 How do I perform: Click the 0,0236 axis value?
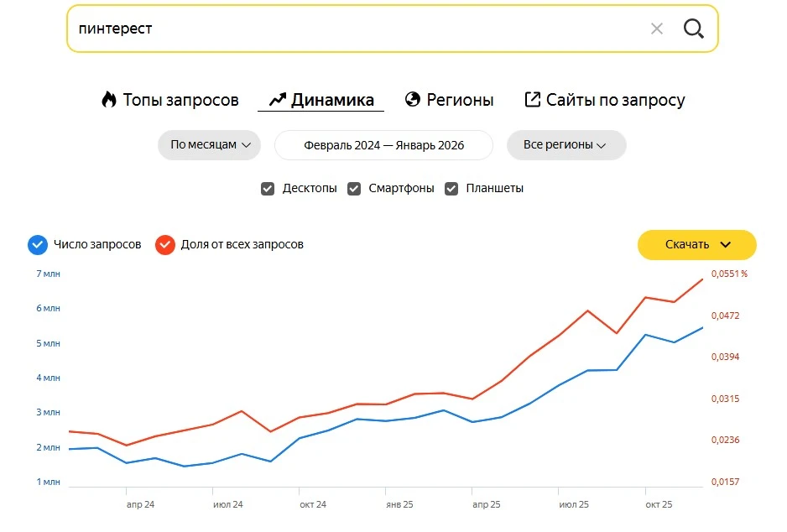pos(725,441)
